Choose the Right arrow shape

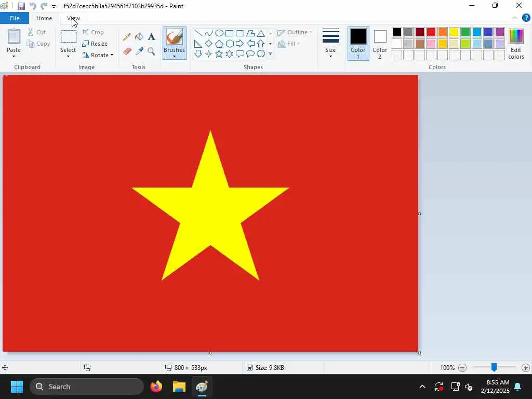click(240, 44)
